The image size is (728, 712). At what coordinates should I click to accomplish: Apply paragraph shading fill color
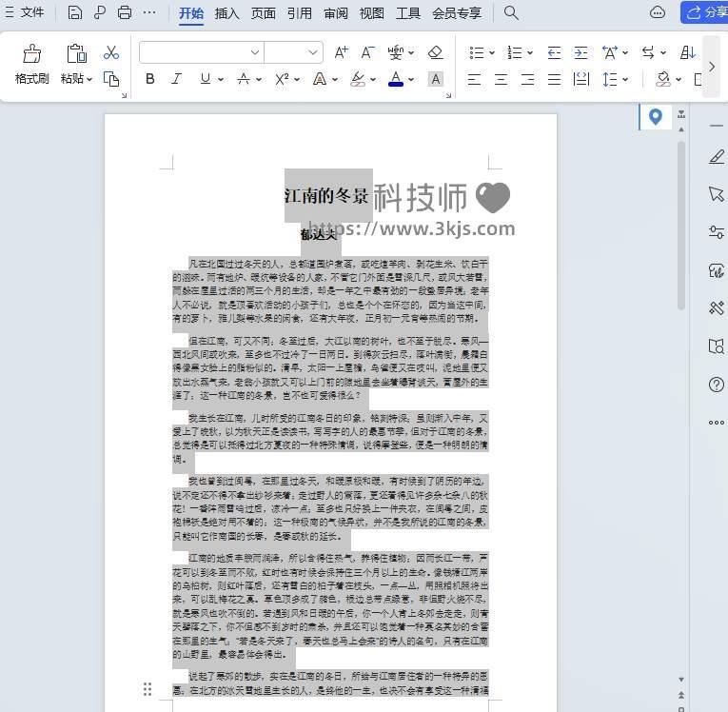point(663,79)
